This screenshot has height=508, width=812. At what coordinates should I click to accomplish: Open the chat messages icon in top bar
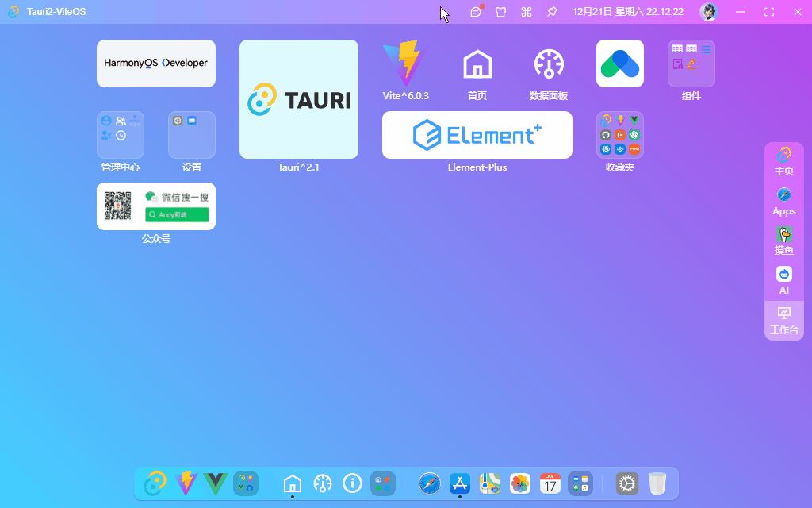tap(476, 11)
